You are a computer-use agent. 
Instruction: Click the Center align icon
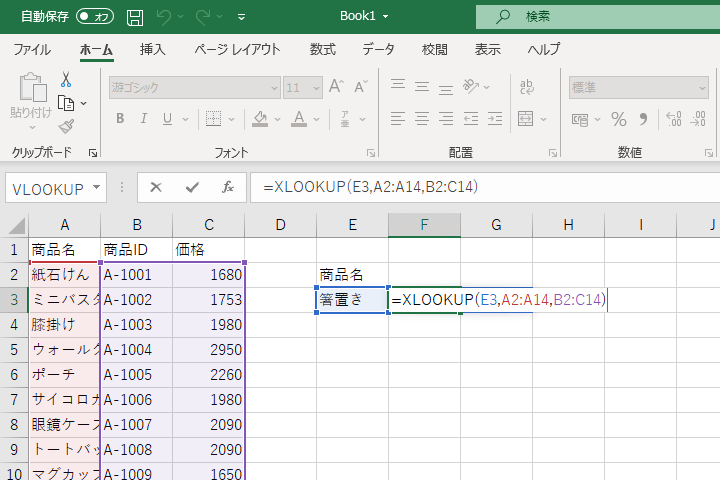422,119
